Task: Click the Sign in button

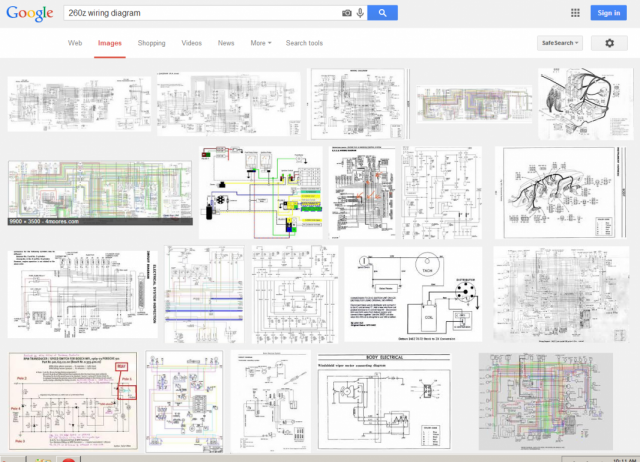Action: point(609,13)
